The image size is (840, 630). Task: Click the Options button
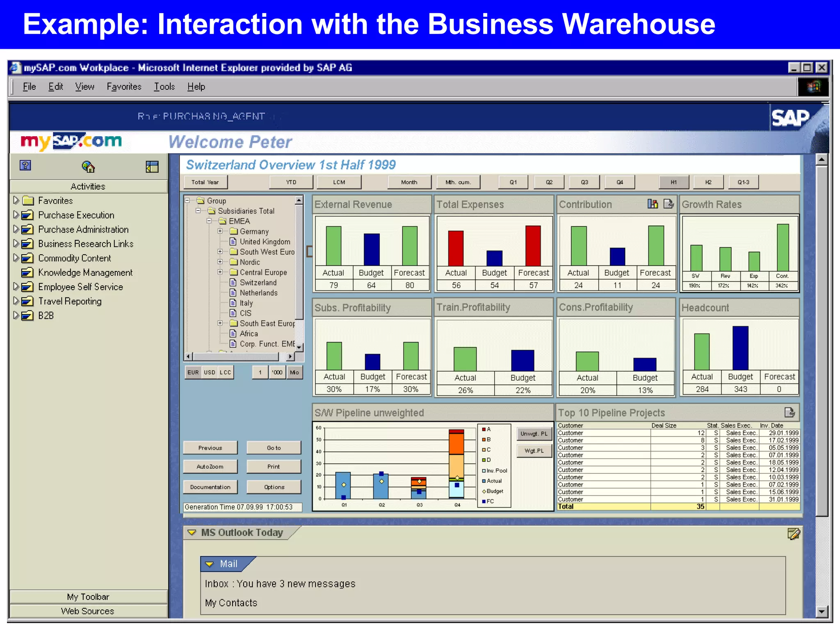pyautogui.click(x=274, y=487)
